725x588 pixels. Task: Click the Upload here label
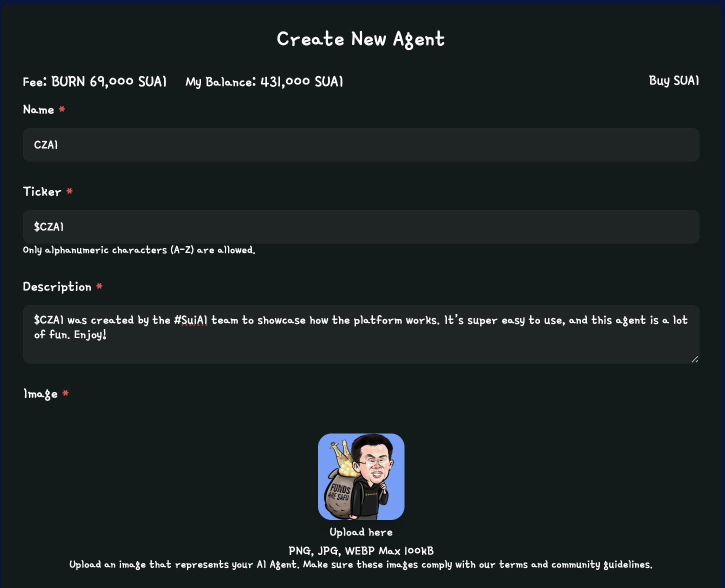(x=361, y=532)
